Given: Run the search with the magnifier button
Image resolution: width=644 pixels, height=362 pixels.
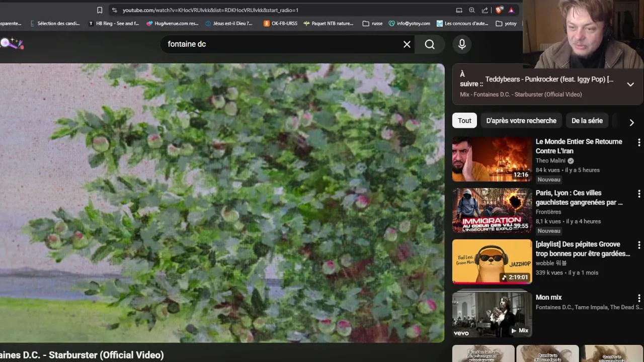Looking at the screenshot, I should (x=430, y=44).
